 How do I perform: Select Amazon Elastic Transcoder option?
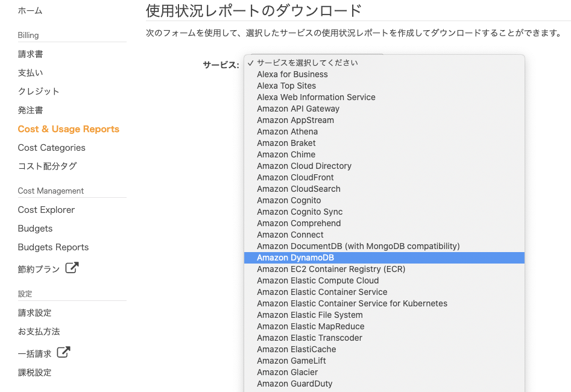[x=384, y=338]
